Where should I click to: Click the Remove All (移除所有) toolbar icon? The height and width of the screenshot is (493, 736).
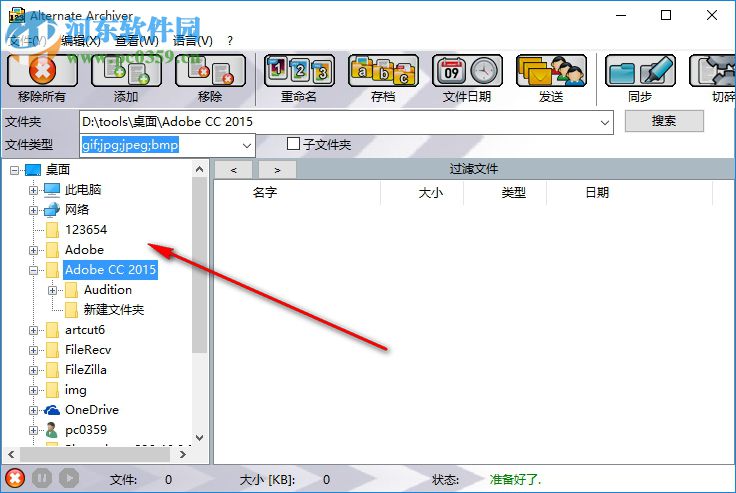pos(42,71)
